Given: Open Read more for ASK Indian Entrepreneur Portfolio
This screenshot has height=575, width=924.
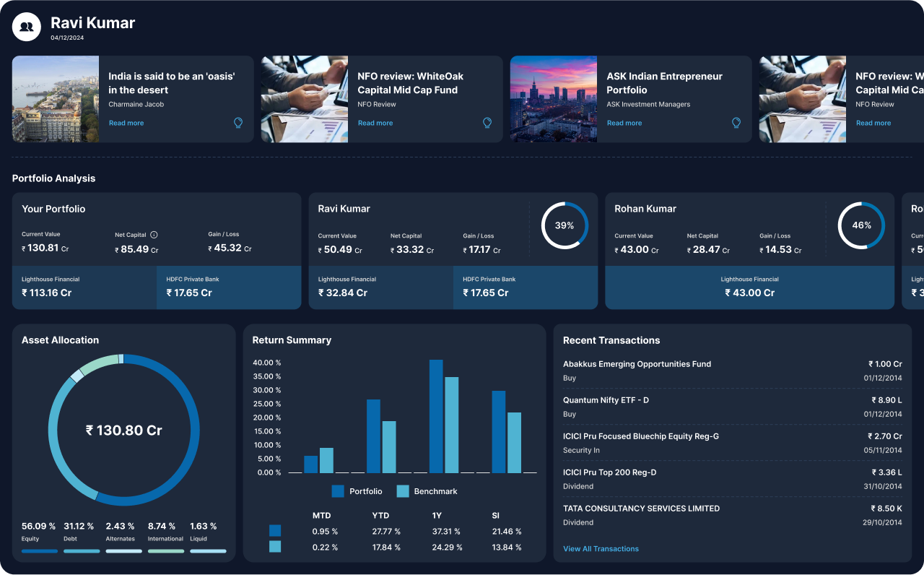Looking at the screenshot, I should tap(624, 123).
